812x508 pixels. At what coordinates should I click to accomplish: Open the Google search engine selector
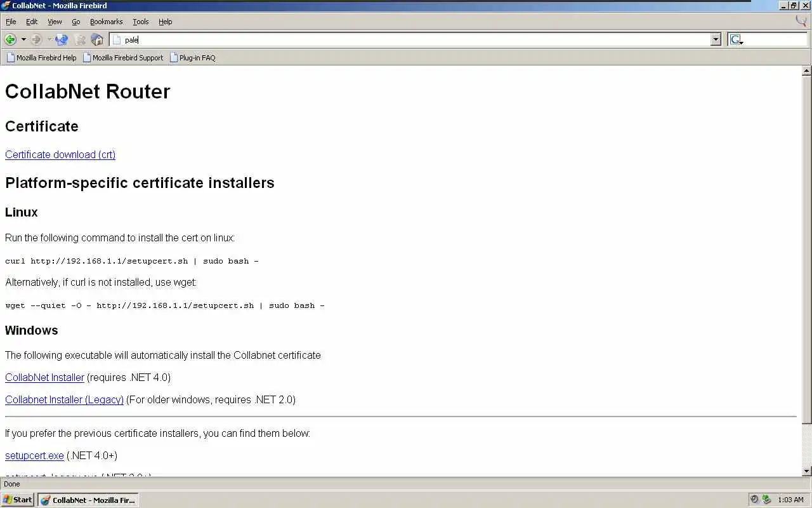click(x=736, y=39)
